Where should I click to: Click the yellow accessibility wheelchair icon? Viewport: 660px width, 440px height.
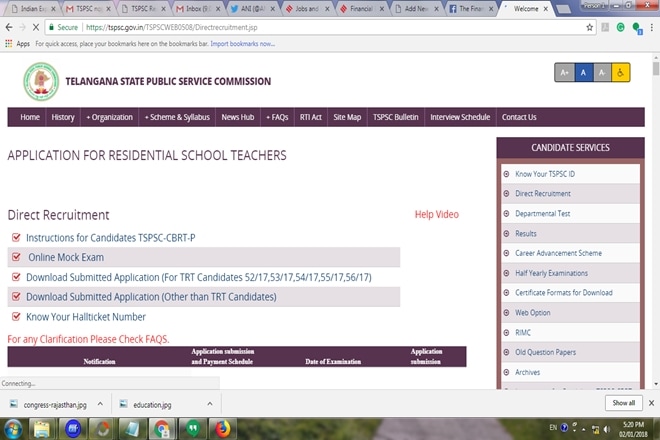click(621, 73)
